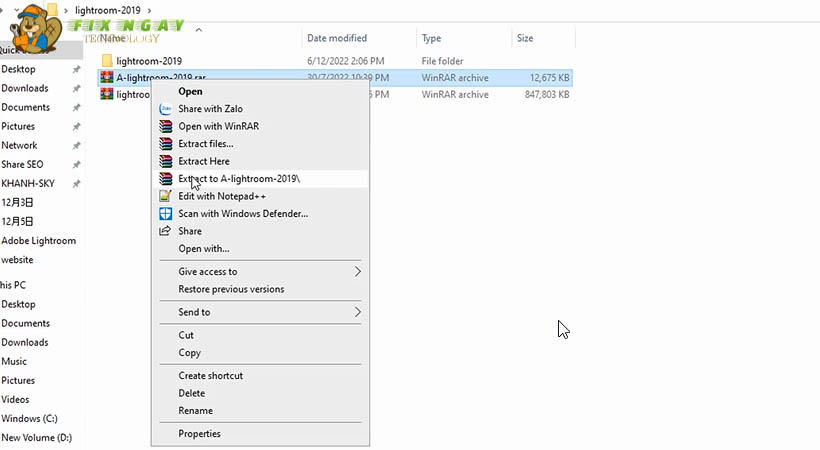
Task: Choose Extract to A-lightroom-2019\ option
Action: pos(238,178)
